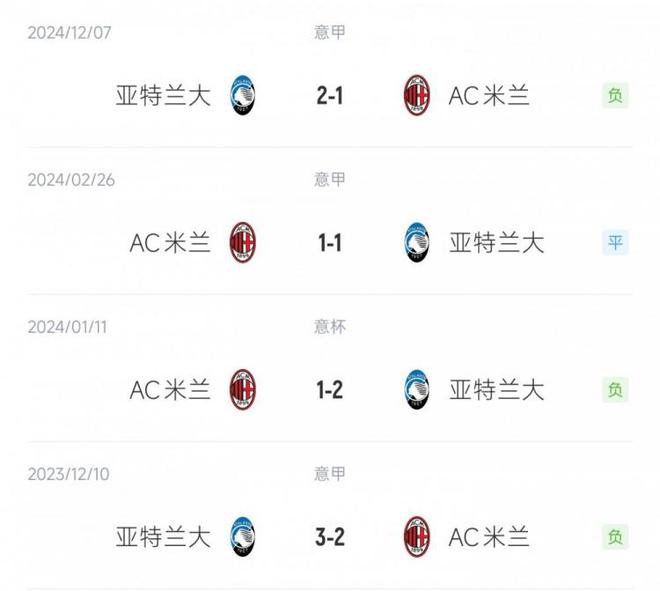Open the 1-1 score of the 2024/02/26 match
The height and width of the screenshot is (591, 660).
click(329, 243)
